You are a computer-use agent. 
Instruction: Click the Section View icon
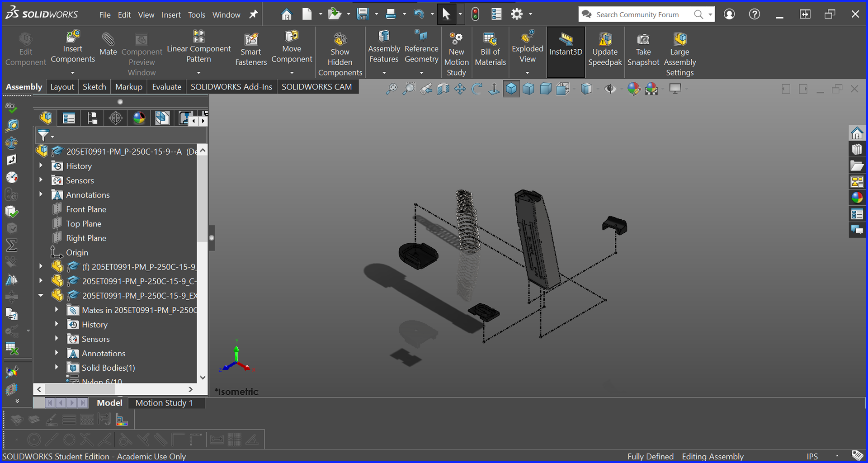point(443,89)
